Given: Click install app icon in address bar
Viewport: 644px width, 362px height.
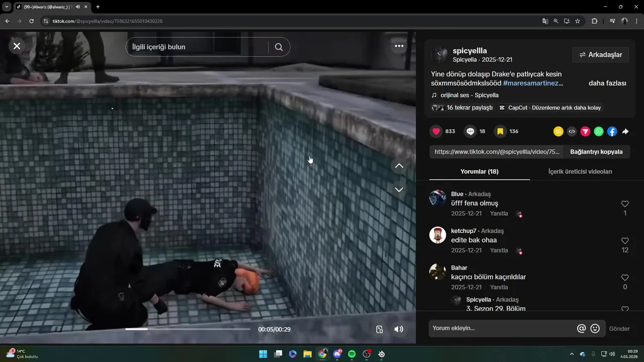Looking at the screenshot, I should 567,21.
